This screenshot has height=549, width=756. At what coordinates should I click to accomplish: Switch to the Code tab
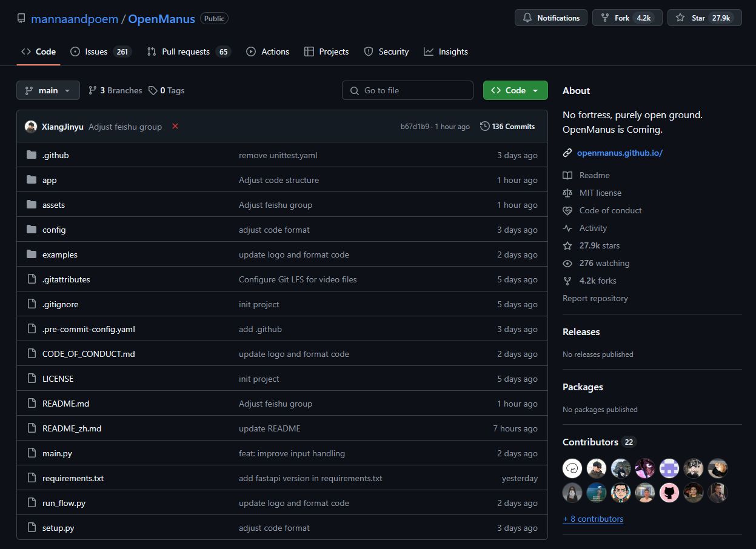pyautogui.click(x=38, y=52)
